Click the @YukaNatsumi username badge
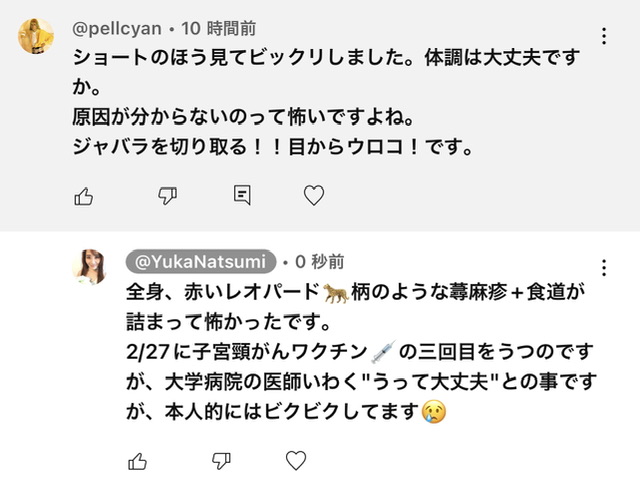The height and width of the screenshot is (502, 640). 200,262
